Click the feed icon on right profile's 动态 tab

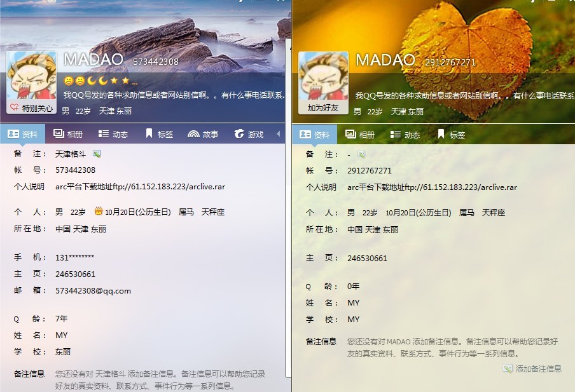pyautogui.click(x=394, y=135)
